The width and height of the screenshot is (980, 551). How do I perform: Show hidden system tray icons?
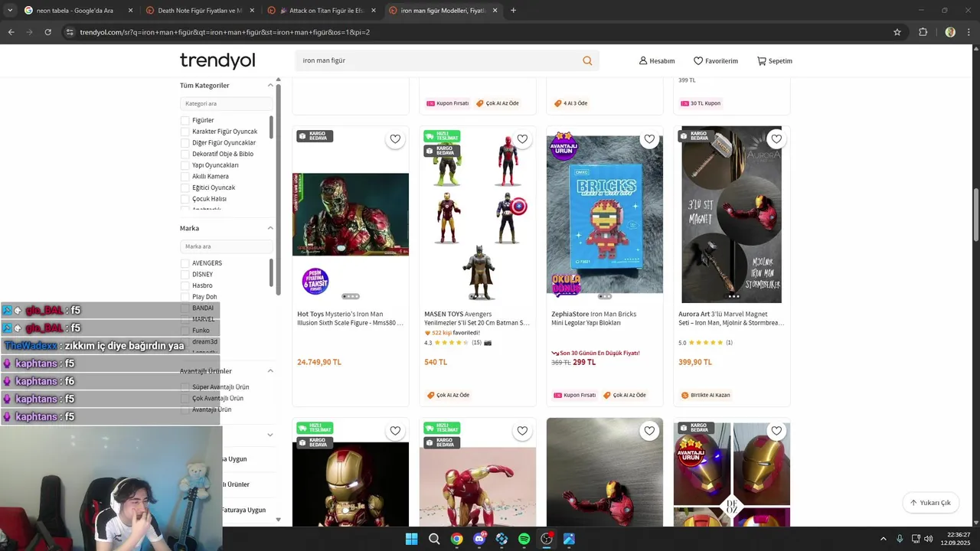pos(883,539)
